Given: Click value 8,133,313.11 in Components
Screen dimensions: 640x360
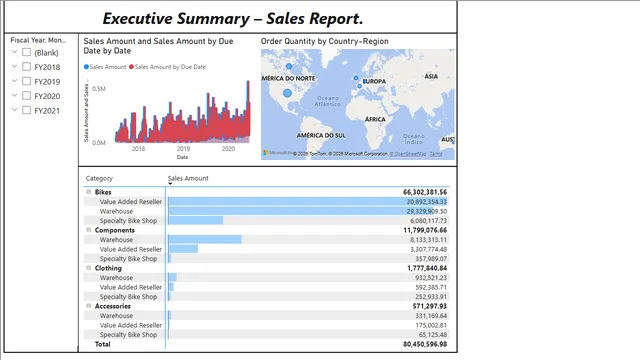Looking at the screenshot, I should coord(429,240).
